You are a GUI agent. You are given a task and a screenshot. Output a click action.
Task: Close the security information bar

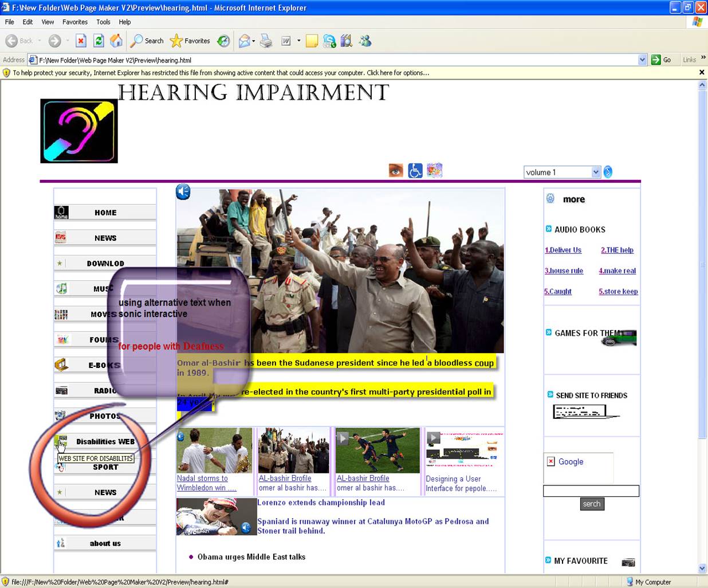[702, 73]
